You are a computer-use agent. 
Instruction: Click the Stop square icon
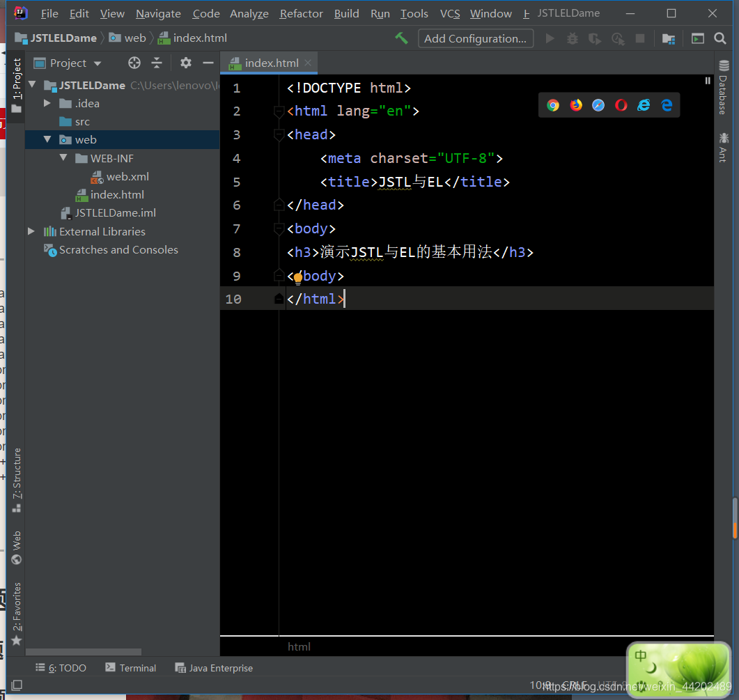click(639, 38)
